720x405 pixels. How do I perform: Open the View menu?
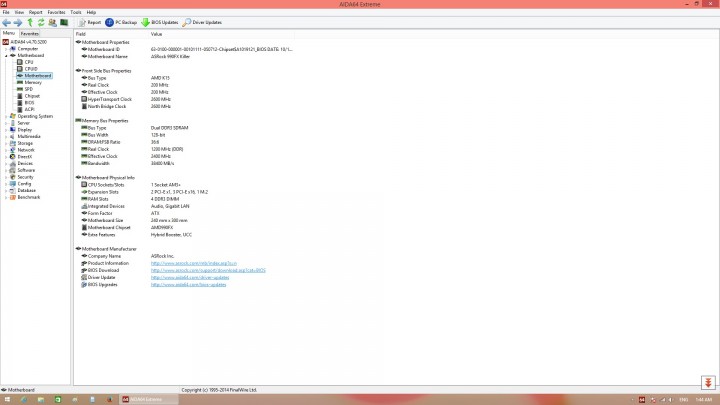pyautogui.click(x=19, y=12)
